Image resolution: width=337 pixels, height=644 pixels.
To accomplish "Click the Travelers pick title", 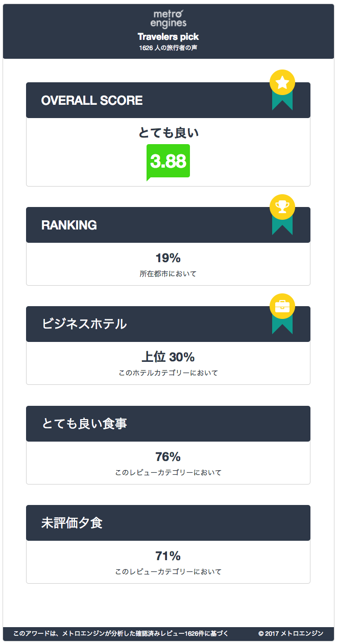I will pos(168,37).
